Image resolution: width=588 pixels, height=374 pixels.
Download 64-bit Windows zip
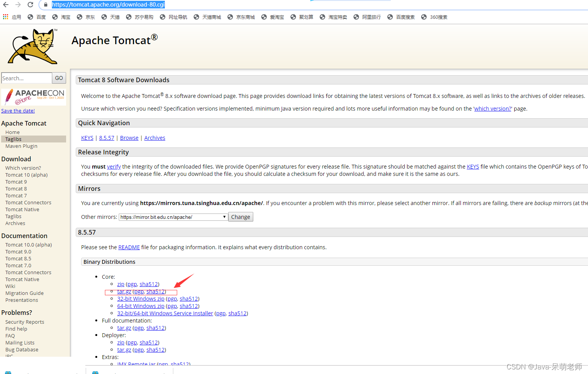[x=141, y=306]
